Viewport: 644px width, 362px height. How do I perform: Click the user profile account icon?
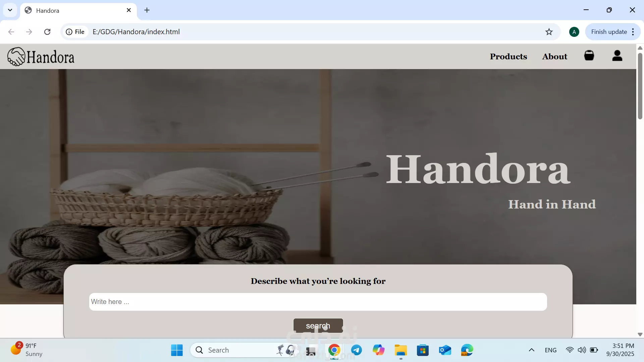617,56
